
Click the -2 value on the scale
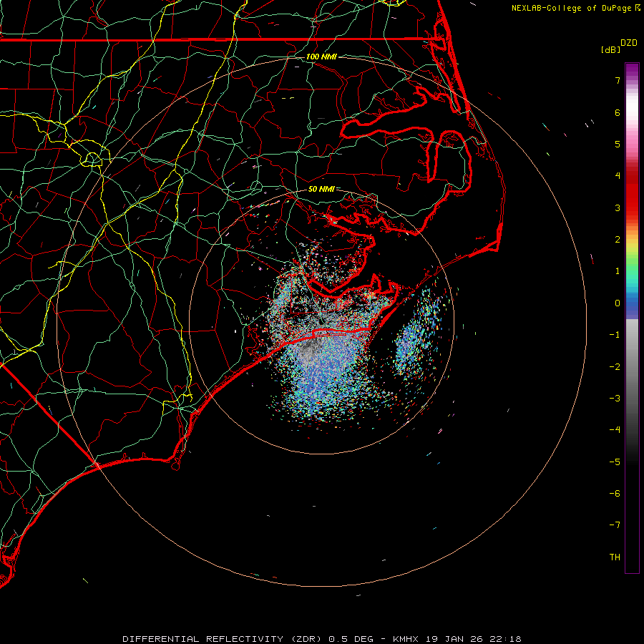[x=615, y=367]
